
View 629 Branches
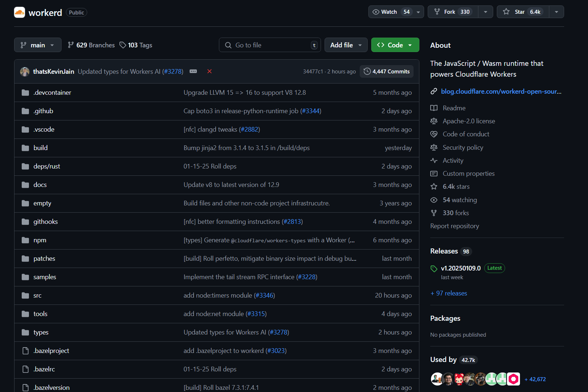click(91, 45)
